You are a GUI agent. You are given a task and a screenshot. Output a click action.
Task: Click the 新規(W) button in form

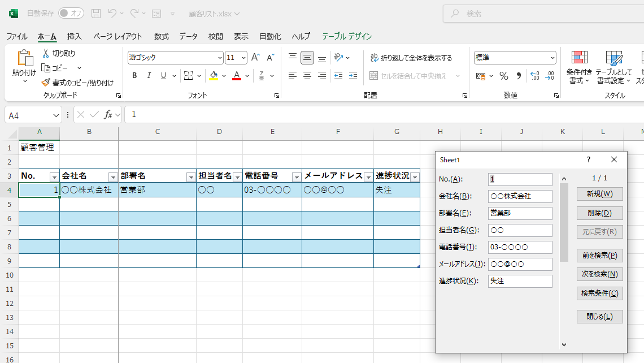[599, 194]
